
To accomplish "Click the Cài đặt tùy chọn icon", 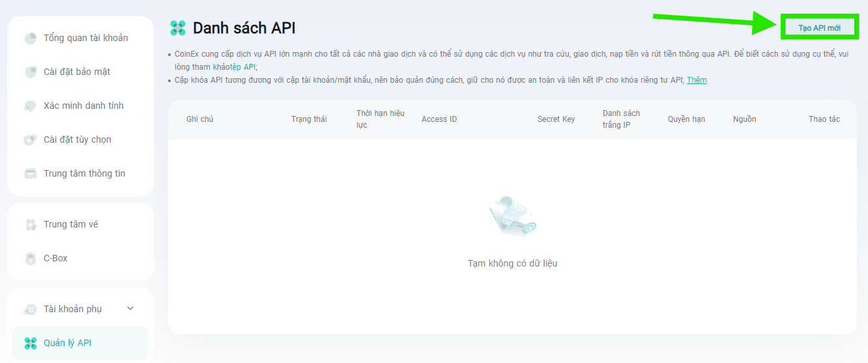I will pyautogui.click(x=31, y=139).
